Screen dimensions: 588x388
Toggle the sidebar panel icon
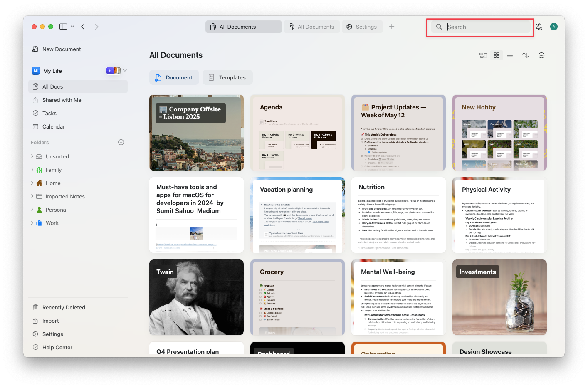63,27
